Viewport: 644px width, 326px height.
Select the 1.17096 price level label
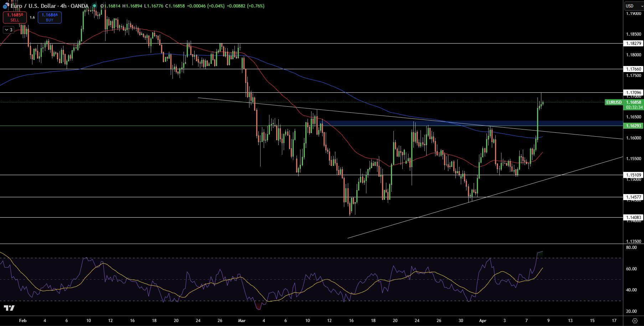pos(634,93)
